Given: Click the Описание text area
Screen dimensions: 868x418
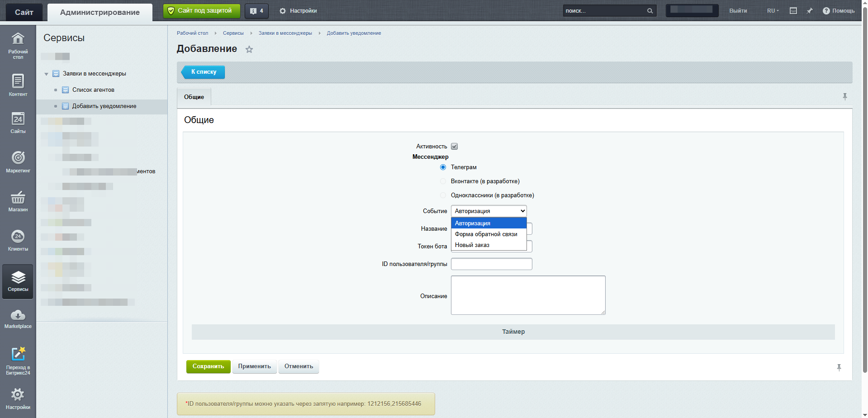Looking at the screenshot, I should [527, 295].
